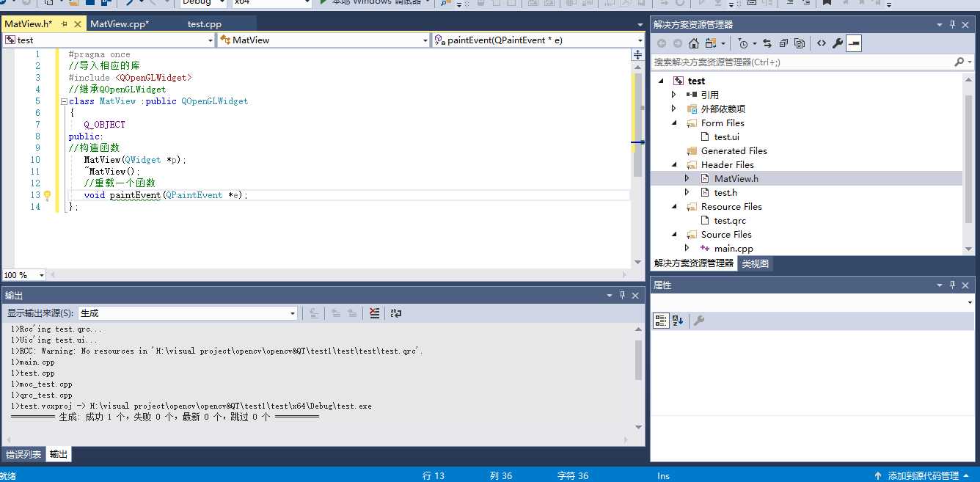This screenshot has width=980, height=482.
Task: Click search magnifier in Solution Explorer
Action: pos(958,62)
